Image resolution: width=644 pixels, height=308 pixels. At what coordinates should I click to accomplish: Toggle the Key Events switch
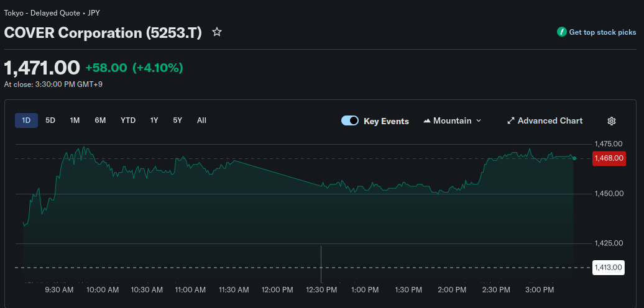pyautogui.click(x=350, y=120)
